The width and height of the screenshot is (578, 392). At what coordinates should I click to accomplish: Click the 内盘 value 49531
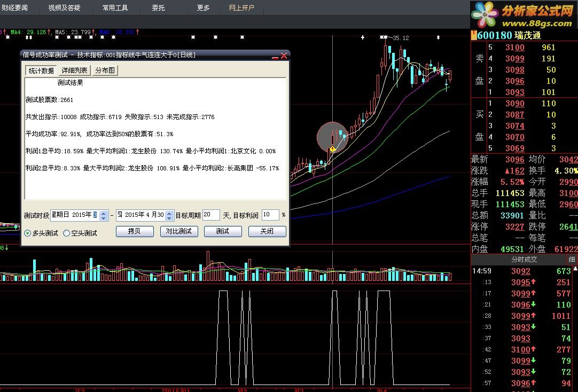[512, 249]
